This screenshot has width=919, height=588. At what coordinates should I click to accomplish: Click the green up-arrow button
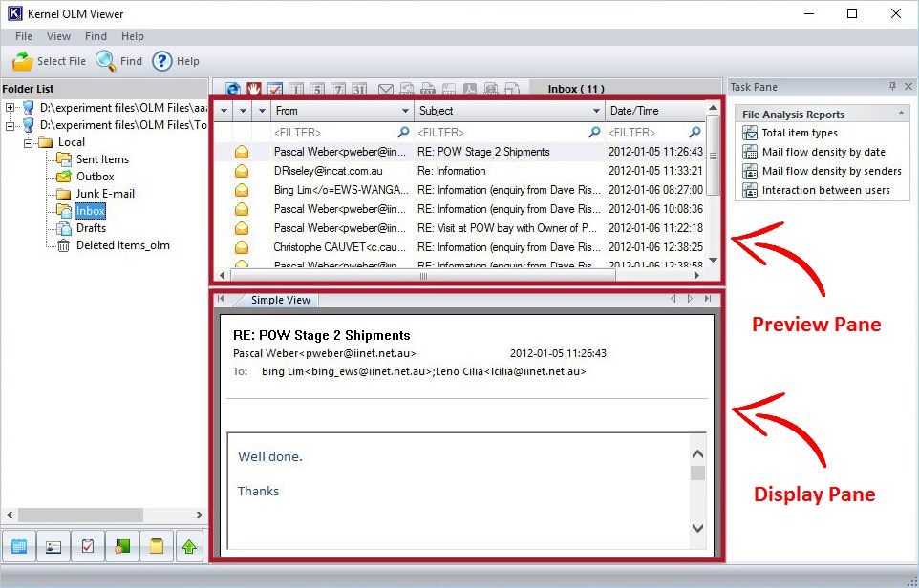click(x=189, y=546)
